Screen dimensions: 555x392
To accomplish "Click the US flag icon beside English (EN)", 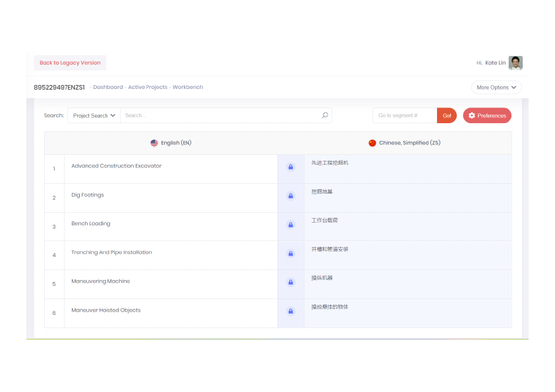I will [154, 142].
